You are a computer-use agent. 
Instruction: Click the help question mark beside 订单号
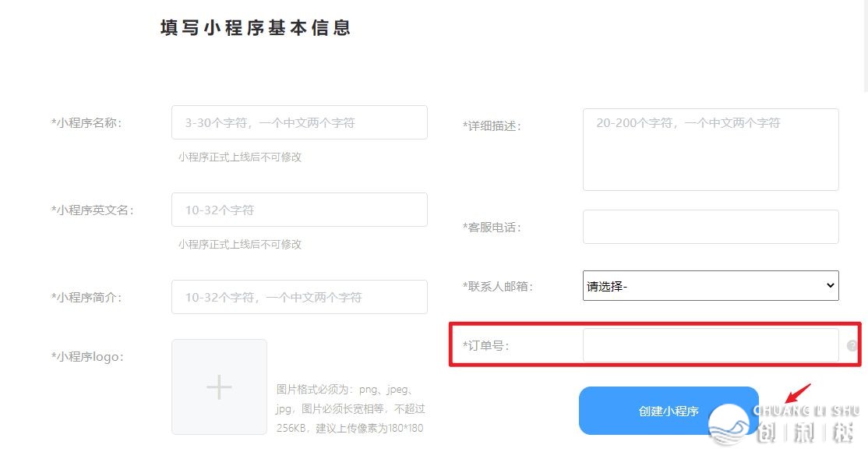[x=852, y=346]
